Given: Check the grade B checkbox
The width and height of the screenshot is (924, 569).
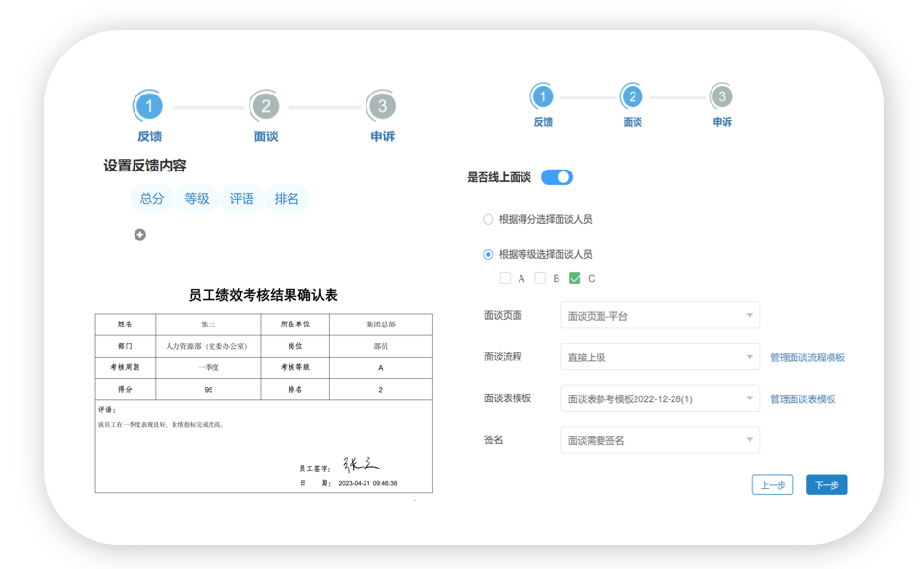Looking at the screenshot, I should (540, 277).
